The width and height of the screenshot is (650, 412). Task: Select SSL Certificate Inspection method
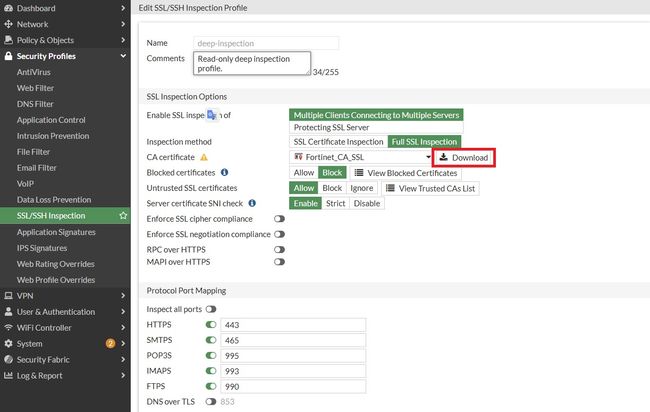[x=338, y=142]
